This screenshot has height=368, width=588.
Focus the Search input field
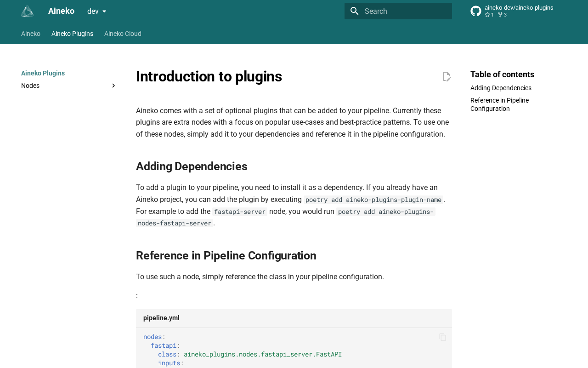coord(405,11)
